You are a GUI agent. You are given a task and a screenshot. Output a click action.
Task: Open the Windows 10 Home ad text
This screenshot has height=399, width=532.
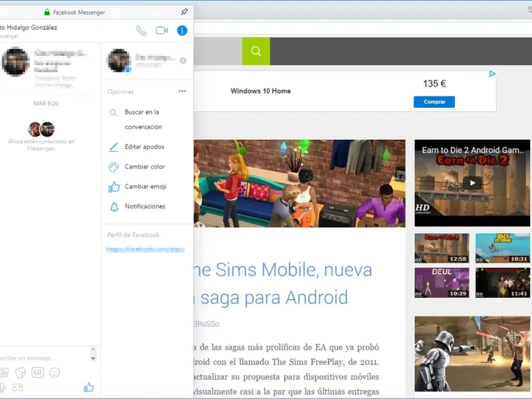point(261,91)
